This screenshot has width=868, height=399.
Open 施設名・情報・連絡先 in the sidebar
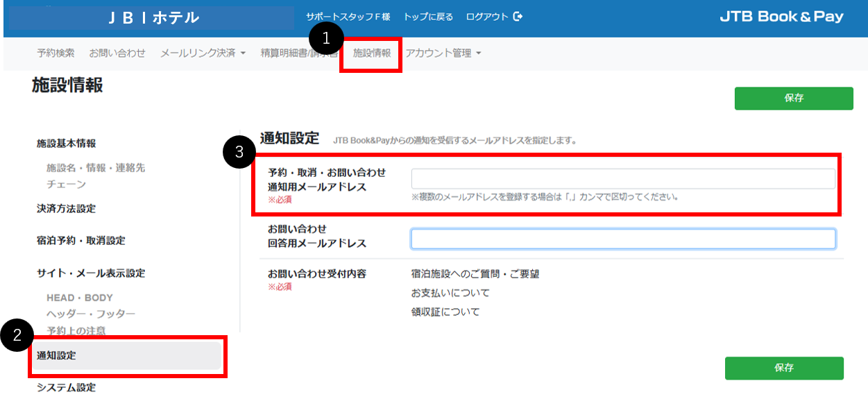point(96,168)
